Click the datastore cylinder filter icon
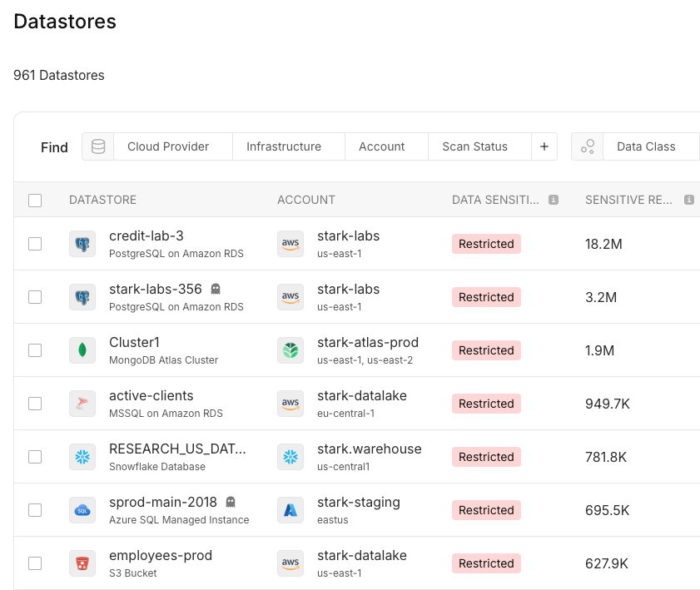The width and height of the screenshot is (700, 590). (97, 146)
